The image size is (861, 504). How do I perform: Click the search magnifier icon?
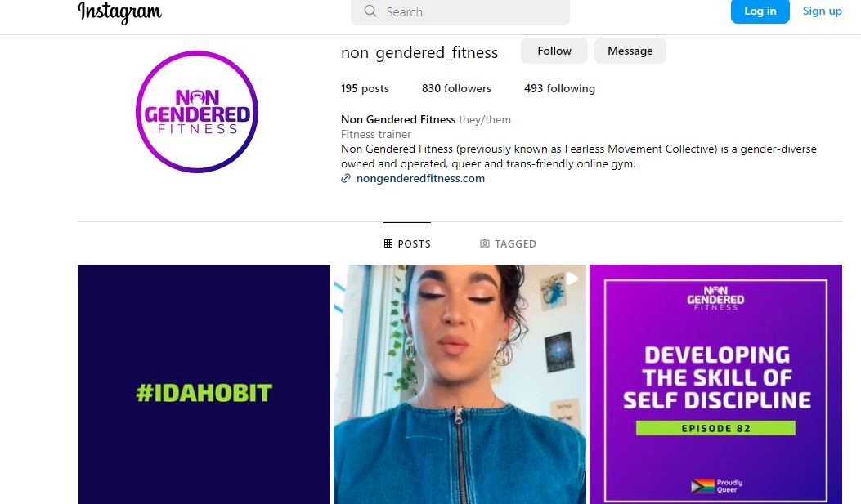(x=370, y=11)
